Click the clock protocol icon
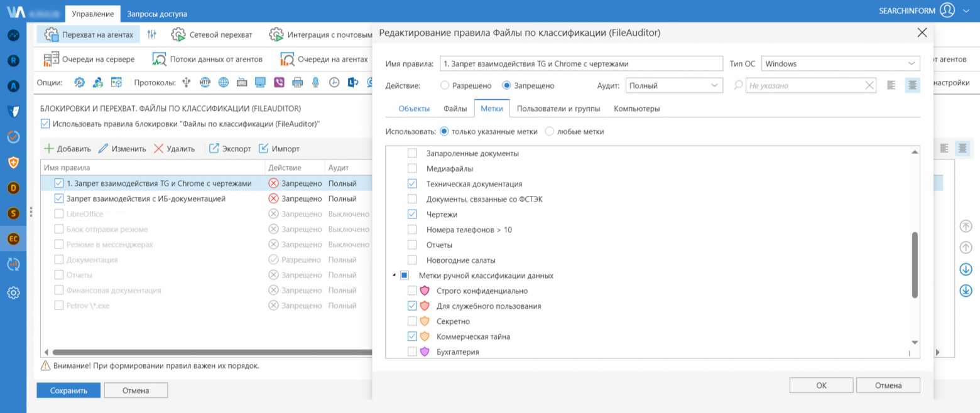 335,82
